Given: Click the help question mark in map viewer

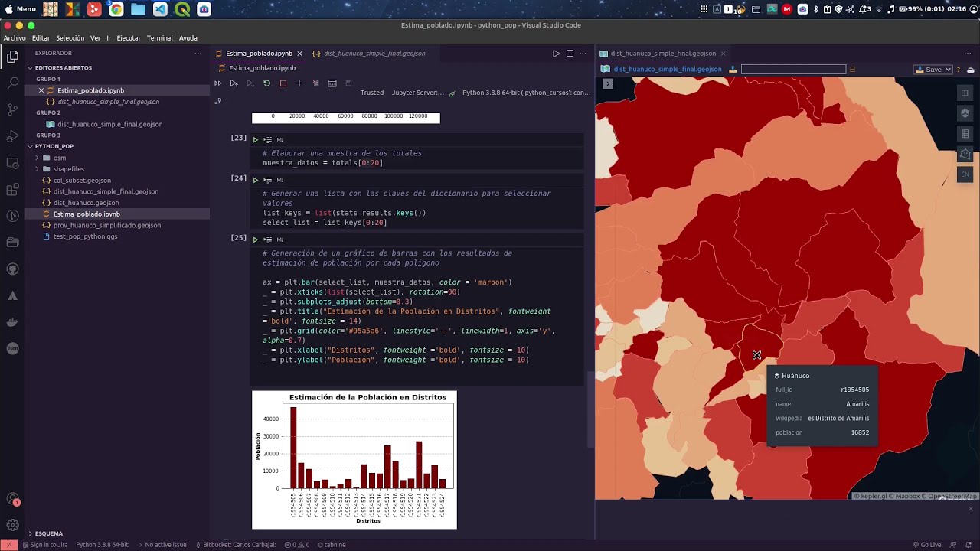Looking at the screenshot, I should pos(959,70).
